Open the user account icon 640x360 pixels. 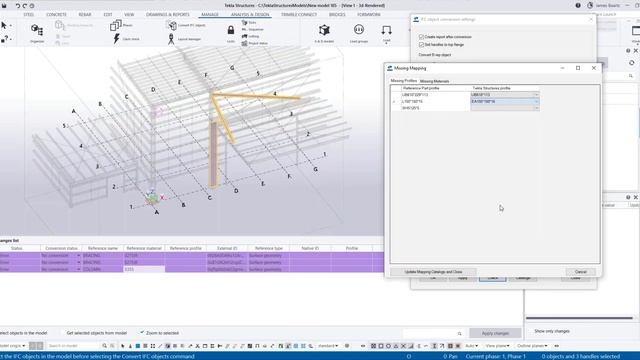coord(590,6)
